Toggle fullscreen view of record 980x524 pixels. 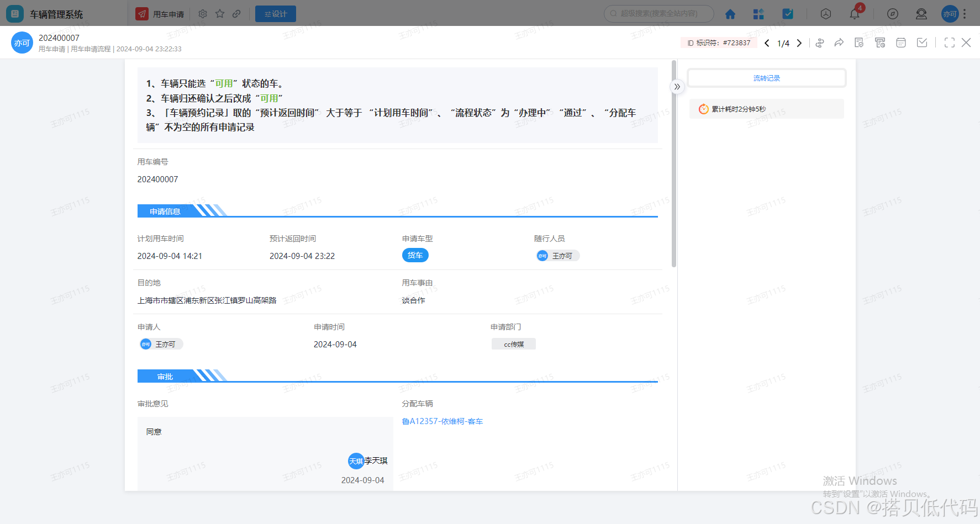(950, 43)
